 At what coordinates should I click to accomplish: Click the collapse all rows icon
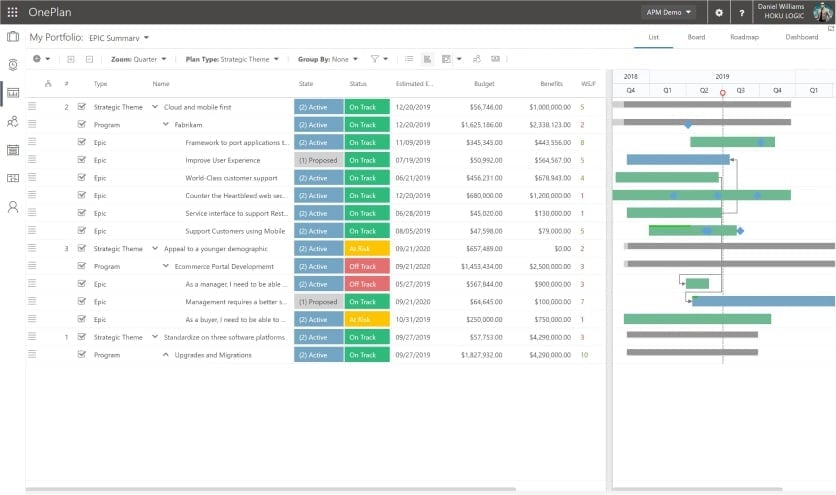[90, 59]
